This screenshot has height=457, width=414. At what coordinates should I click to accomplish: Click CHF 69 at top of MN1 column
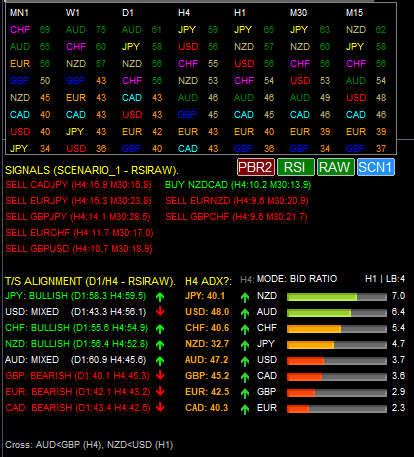(30, 30)
